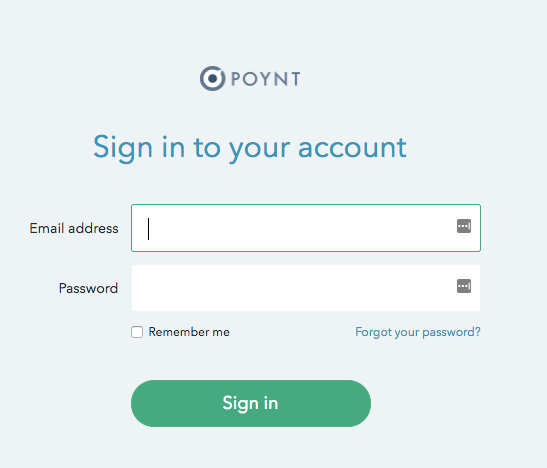
Task: Click the Remember me label text
Action: (189, 332)
